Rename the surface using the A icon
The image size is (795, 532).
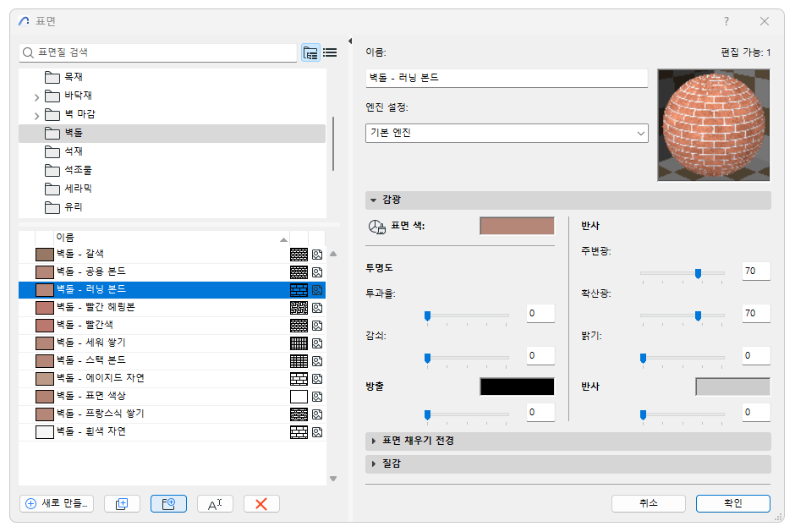tap(215, 503)
